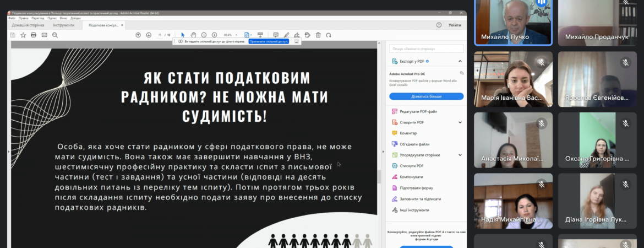Open the Файл menu
644x248 pixels.
click(x=12, y=18)
